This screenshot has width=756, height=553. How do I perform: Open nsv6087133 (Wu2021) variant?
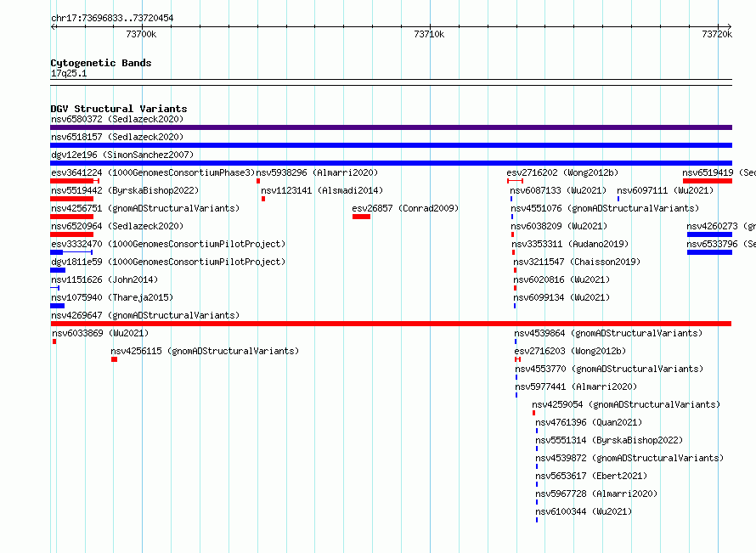(x=558, y=190)
